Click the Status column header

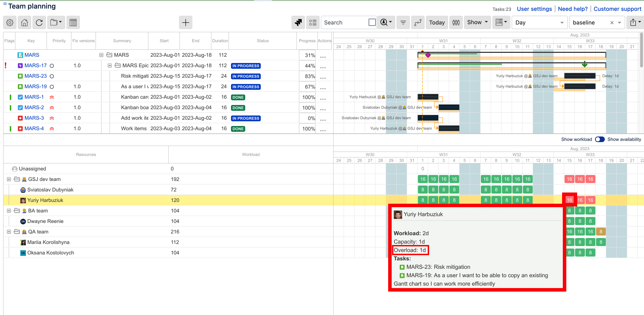[262, 41]
